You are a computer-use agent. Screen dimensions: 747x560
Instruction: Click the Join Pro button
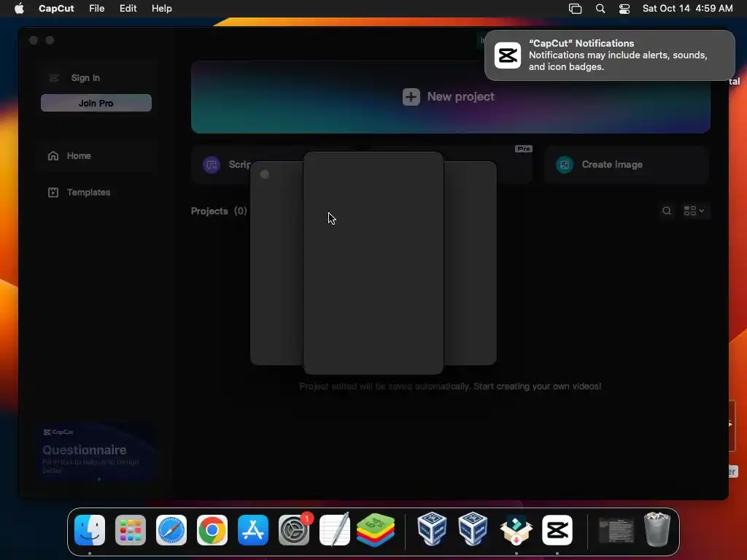tap(96, 103)
